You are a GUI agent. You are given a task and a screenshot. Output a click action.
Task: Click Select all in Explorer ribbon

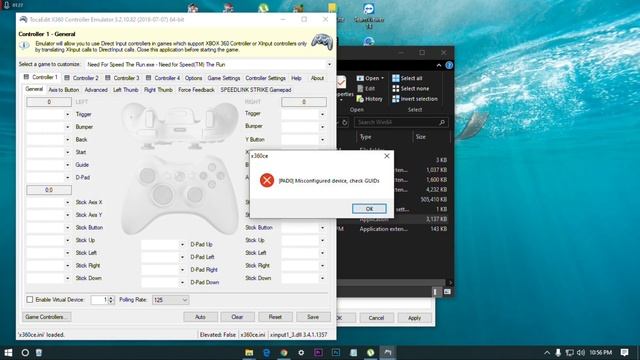click(x=407, y=78)
